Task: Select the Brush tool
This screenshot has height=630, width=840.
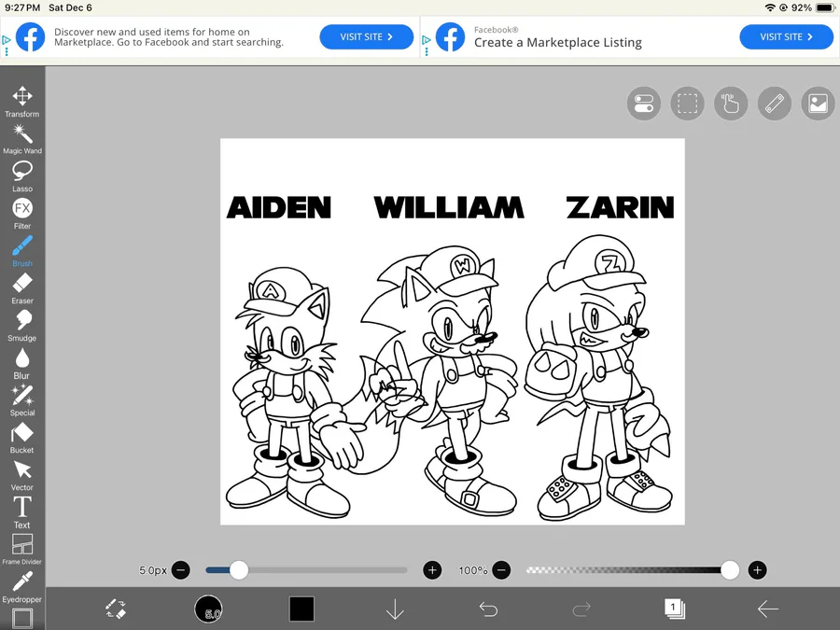Action: coord(22,251)
